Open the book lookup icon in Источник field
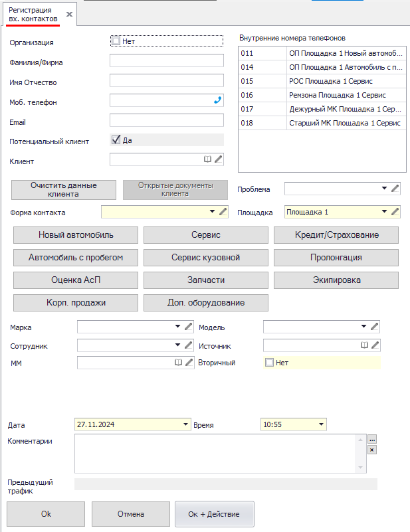 (x=364, y=345)
